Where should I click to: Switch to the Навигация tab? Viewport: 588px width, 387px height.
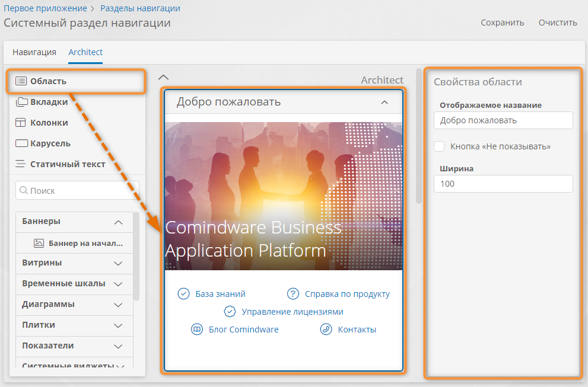(x=34, y=52)
